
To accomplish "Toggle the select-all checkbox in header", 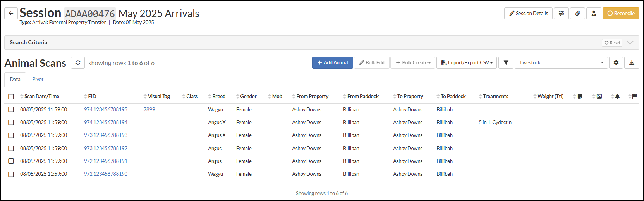I will pos(11,97).
